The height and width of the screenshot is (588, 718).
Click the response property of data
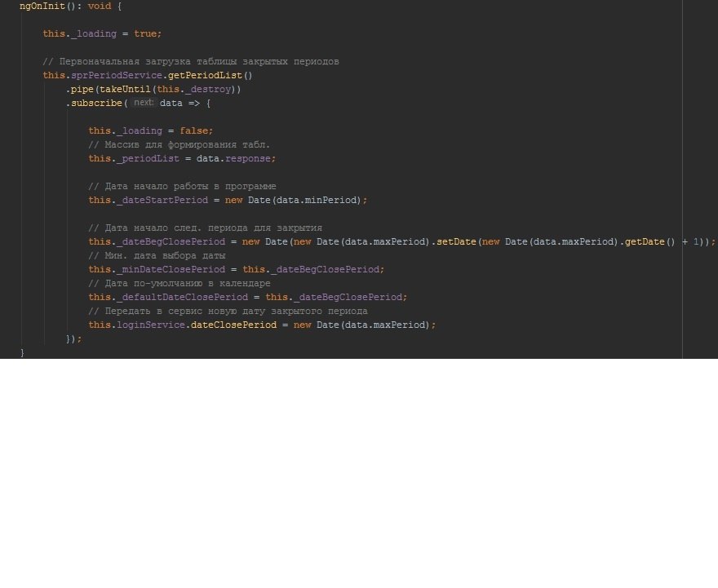tap(248, 159)
